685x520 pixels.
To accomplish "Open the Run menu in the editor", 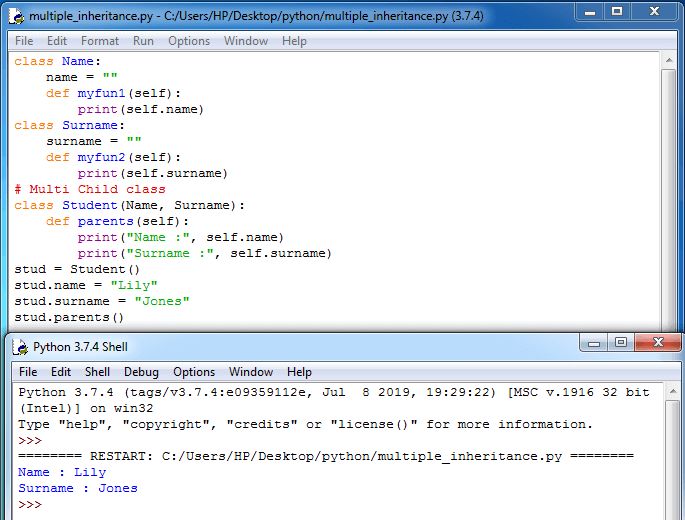I will point(143,41).
